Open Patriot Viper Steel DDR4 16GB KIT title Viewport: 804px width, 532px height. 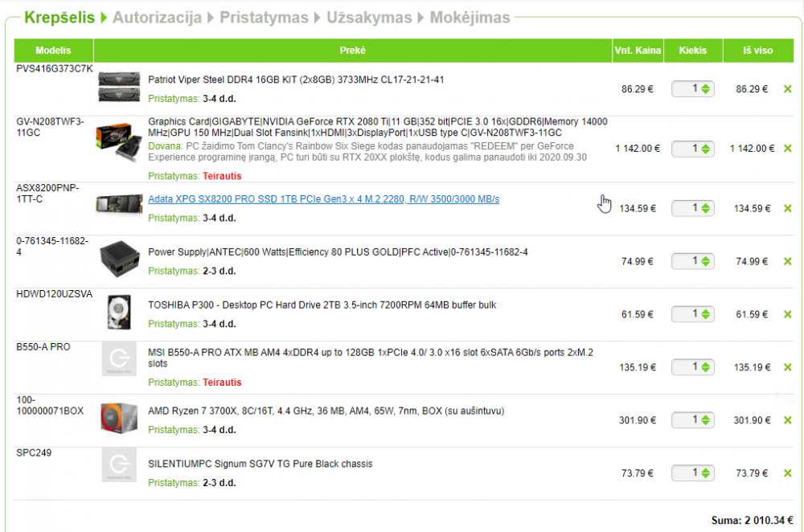point(296,80)
